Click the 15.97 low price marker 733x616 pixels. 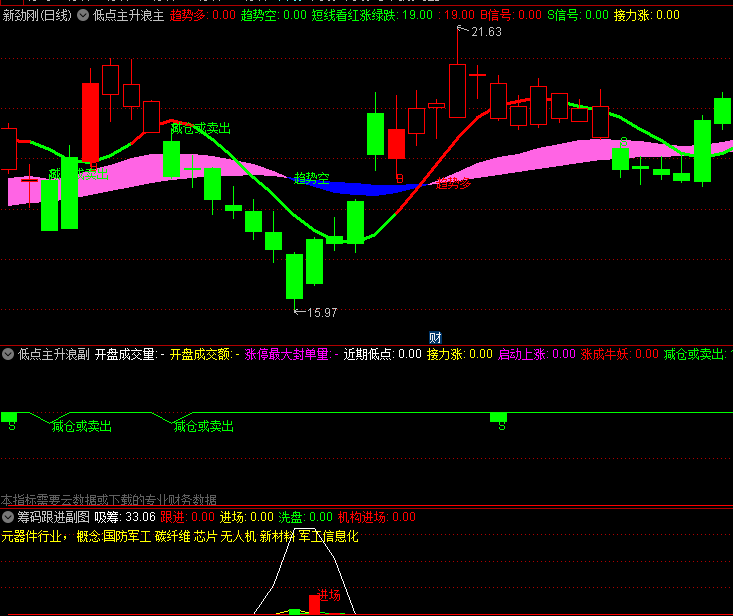(x=322, y=313)
